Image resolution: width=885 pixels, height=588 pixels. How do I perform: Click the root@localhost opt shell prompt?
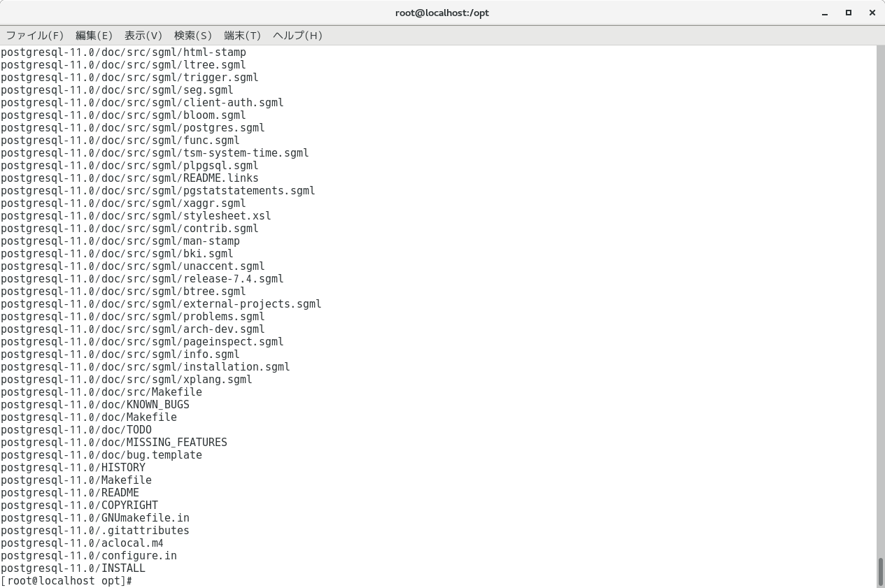click(x=66, y=581)
